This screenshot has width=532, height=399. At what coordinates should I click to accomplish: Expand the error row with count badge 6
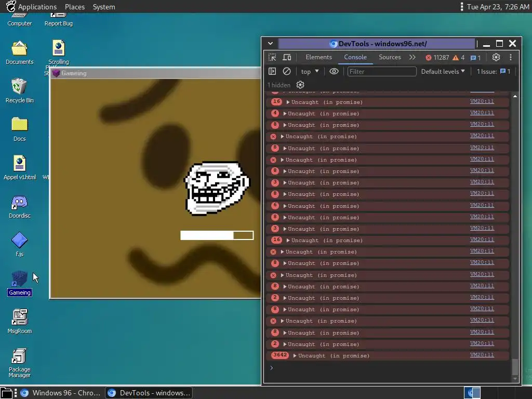point(285,206)
